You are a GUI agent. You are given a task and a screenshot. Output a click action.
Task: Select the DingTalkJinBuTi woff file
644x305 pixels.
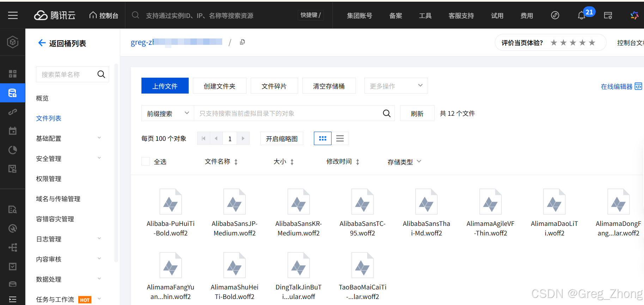(x=299, y=276)
